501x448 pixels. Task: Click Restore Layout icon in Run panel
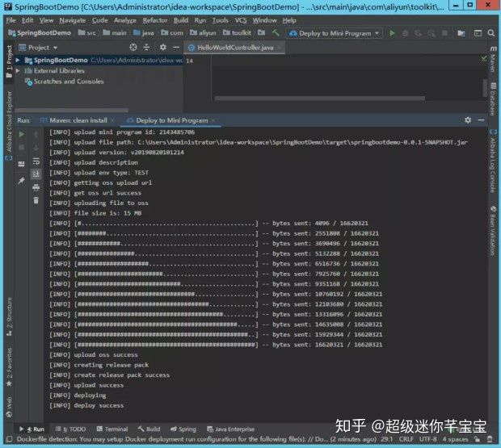tap(21, 164)
